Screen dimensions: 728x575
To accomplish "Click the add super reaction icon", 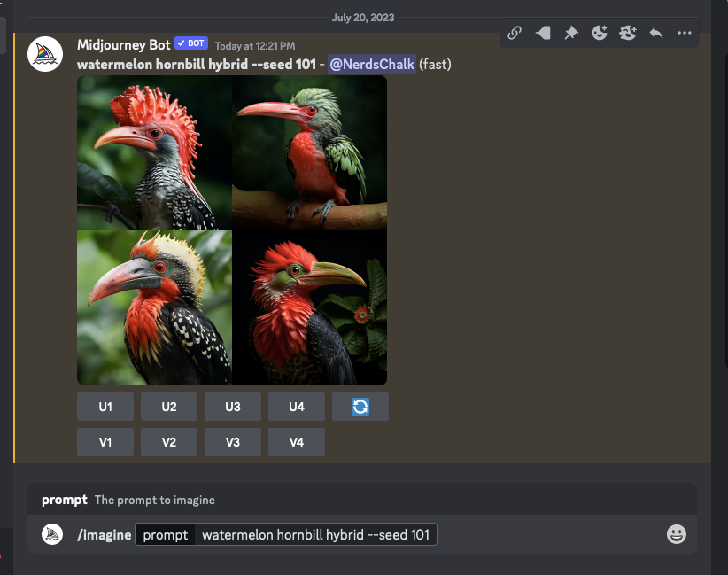I will [628, 33].
